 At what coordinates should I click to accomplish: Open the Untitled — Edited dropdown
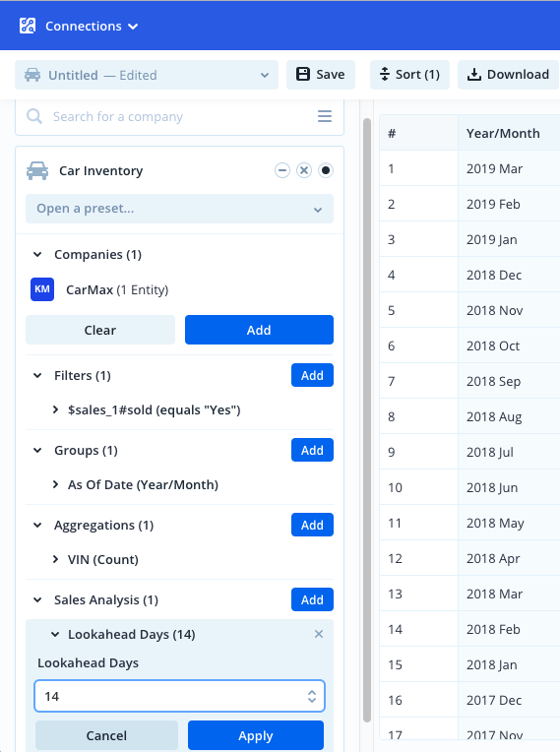pyautogui.click(x=147, y=75)
